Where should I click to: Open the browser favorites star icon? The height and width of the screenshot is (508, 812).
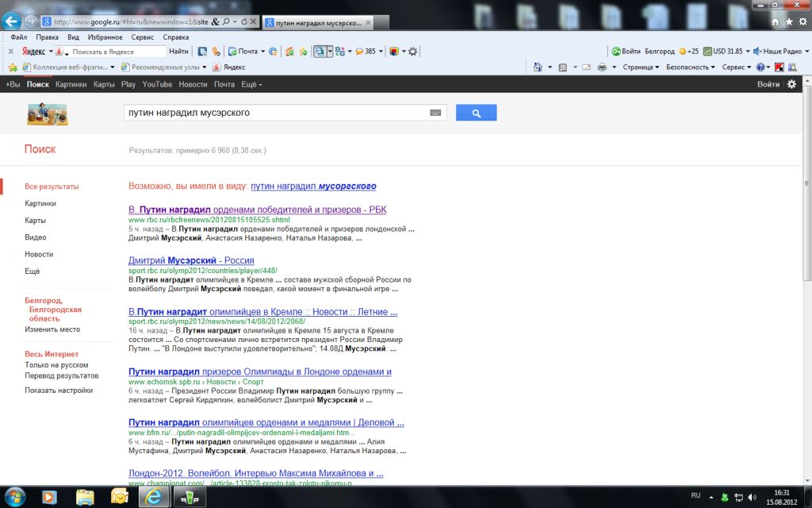pos(789,22)
